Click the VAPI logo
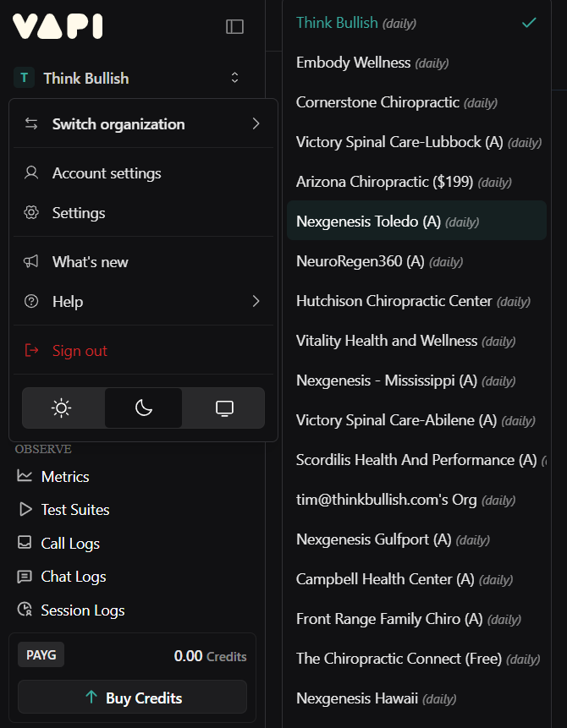 (58, 26)
